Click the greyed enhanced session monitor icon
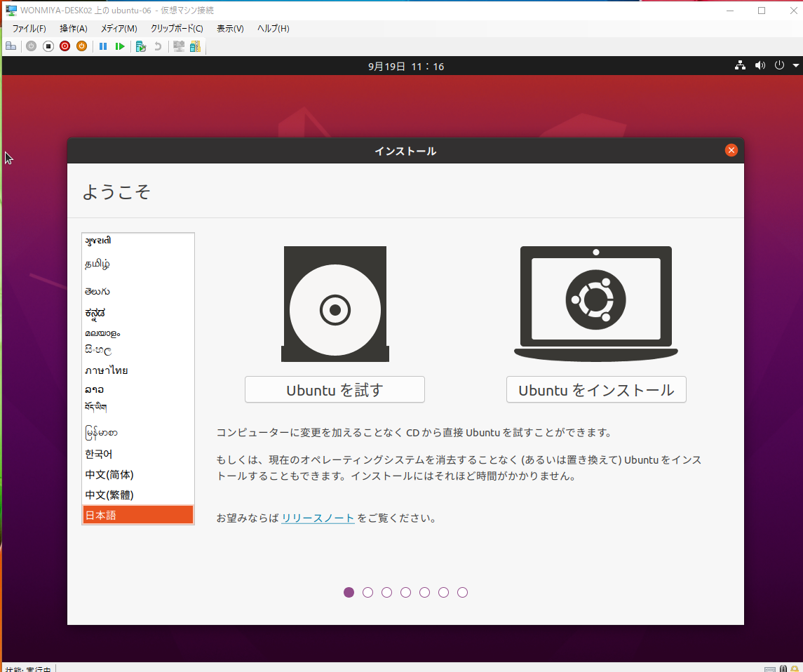 tap(179, 46)
